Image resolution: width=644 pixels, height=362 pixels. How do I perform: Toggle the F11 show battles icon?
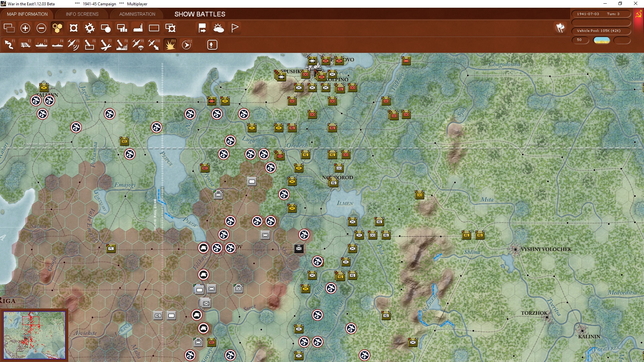point(170,45)
